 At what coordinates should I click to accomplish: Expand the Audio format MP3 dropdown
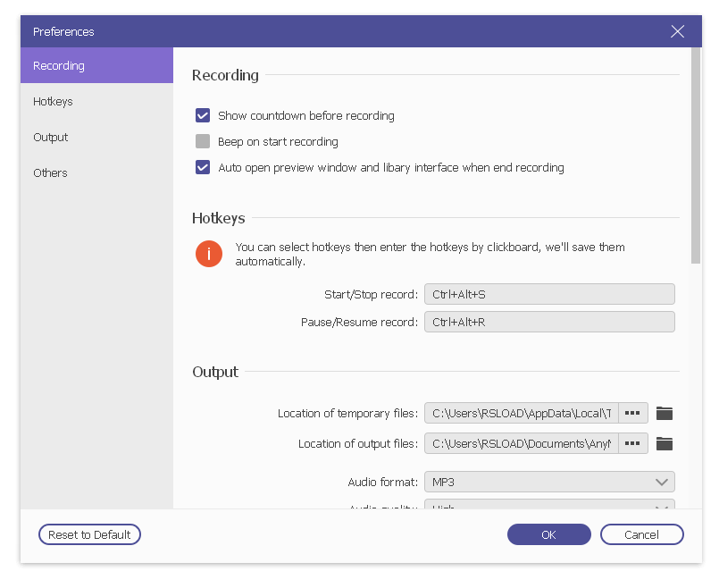[x=549, y=482]
